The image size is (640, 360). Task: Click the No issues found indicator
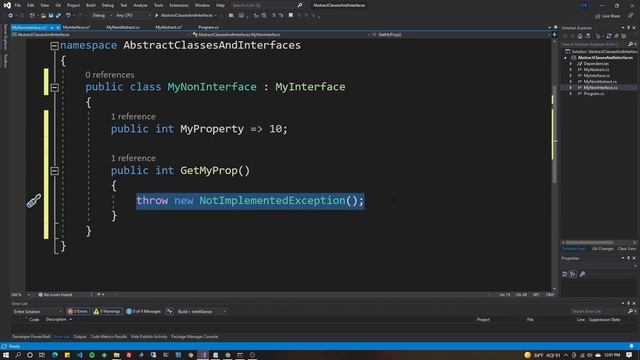coord(55,294)
